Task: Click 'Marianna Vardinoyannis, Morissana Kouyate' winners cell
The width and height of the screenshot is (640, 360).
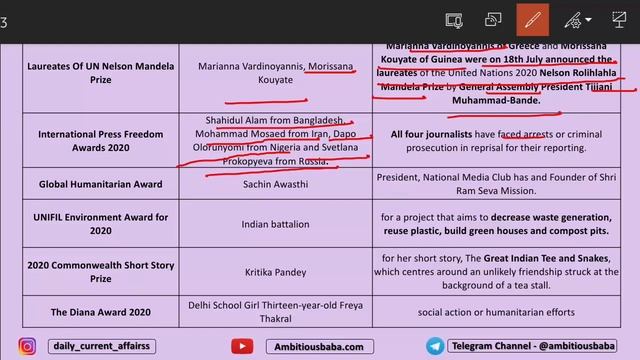Action: [276, 78]
